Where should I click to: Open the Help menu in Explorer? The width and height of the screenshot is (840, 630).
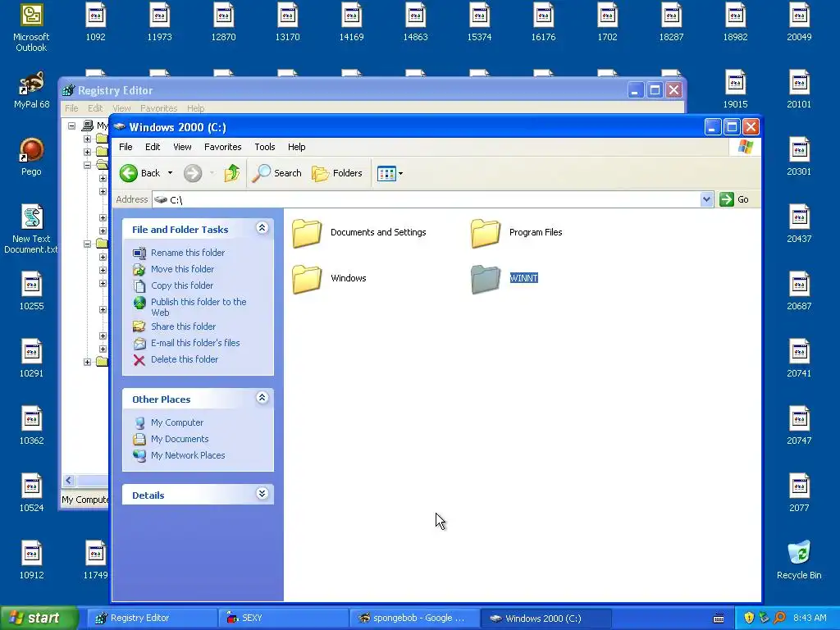(296, 147)
